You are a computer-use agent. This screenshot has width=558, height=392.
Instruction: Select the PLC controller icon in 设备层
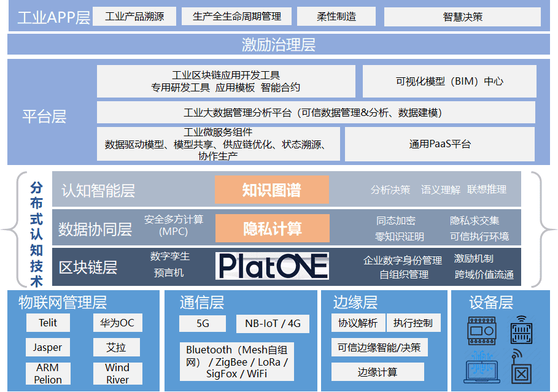click(482, 329)
